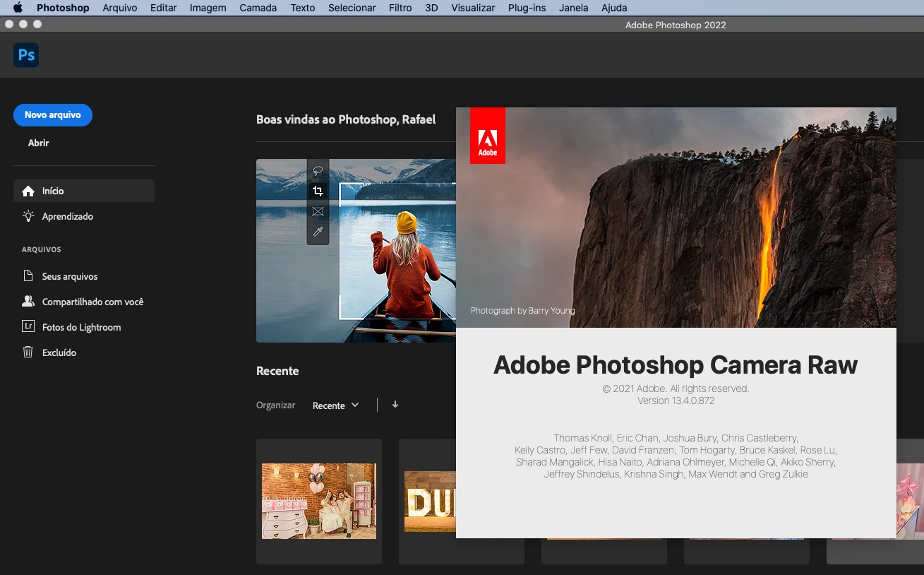Click the 2021 Adobe copyright line
Image resolution: width=924 pixels, height=575 pixels.
click(x=676, y=389)
